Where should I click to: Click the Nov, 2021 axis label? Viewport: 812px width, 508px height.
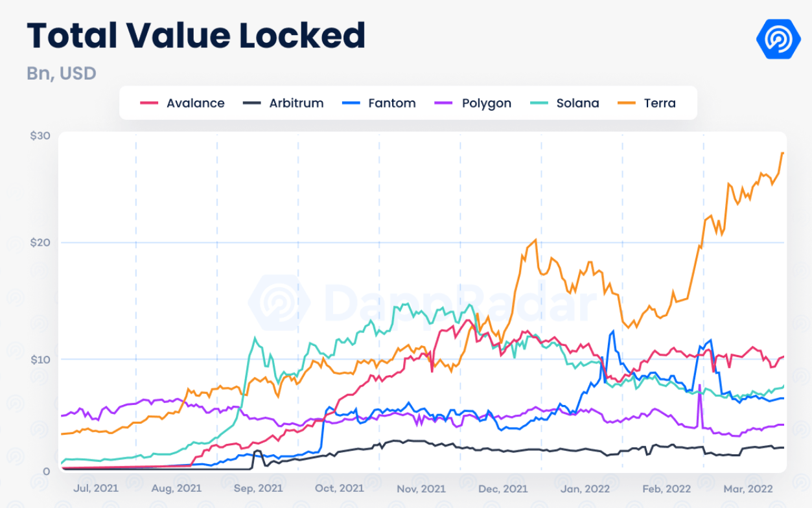click(420, 488)
